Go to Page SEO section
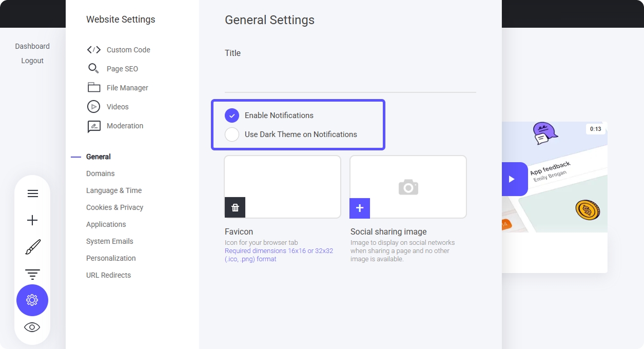644x349 pixels. pyautogui.click(x=122, y=69)
